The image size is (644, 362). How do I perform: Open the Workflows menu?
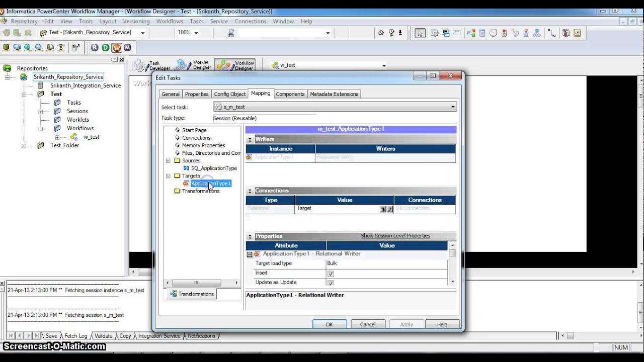coord(170,21)
